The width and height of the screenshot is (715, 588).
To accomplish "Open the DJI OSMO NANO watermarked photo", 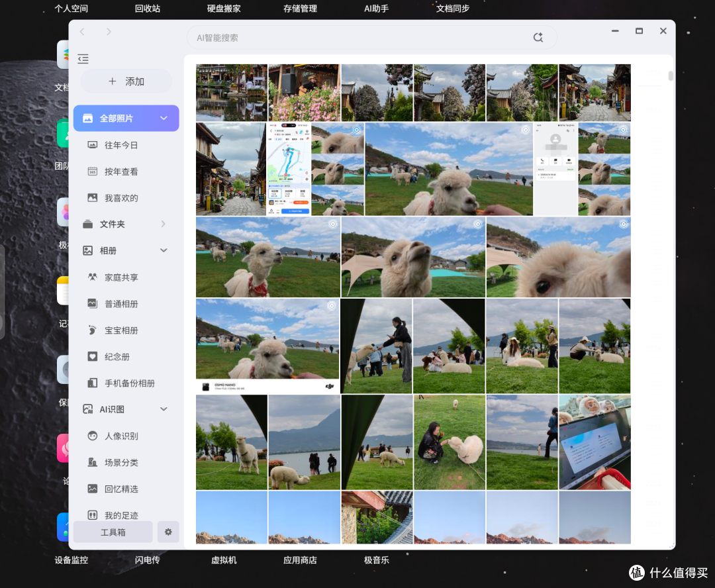I will point(267,346).
